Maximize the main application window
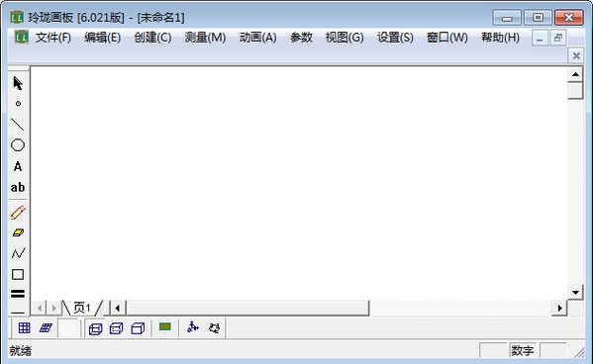This screenshot has height=364, width=593. (x=538, y=18)
